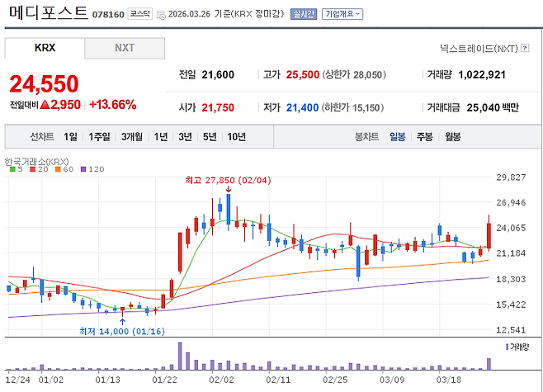
Task: Click the high price 25,500
Action: 303,75
